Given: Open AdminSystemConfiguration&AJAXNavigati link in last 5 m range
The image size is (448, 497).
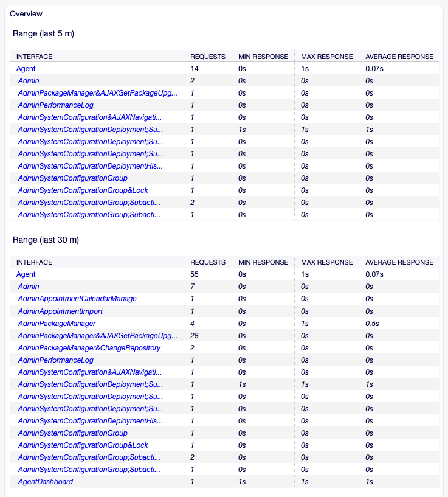Looking at the screenshot, I should (89, 117).
